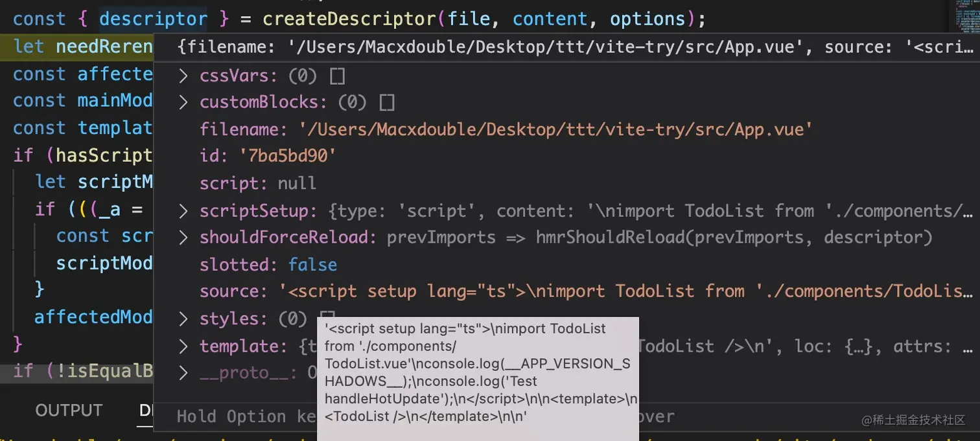Click the descriptor variable in code
The image size is (980, 441).
[x=153, y=19]
